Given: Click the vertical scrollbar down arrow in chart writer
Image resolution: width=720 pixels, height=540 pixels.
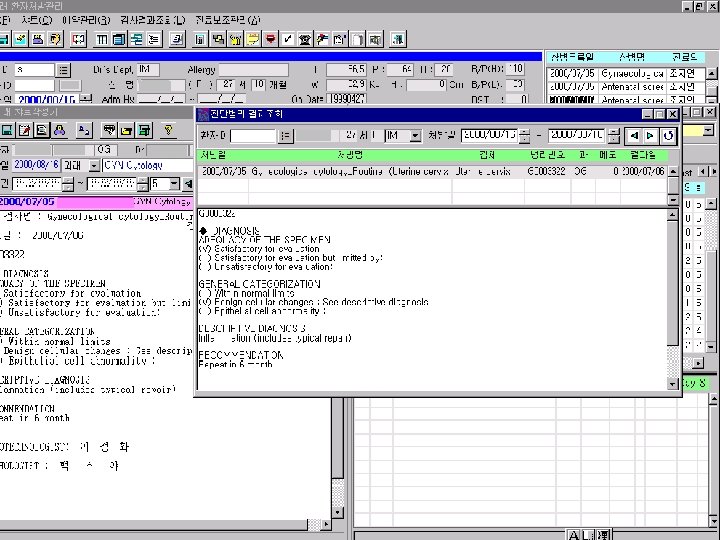Looking at the screenshot, I should click(338, 512).
